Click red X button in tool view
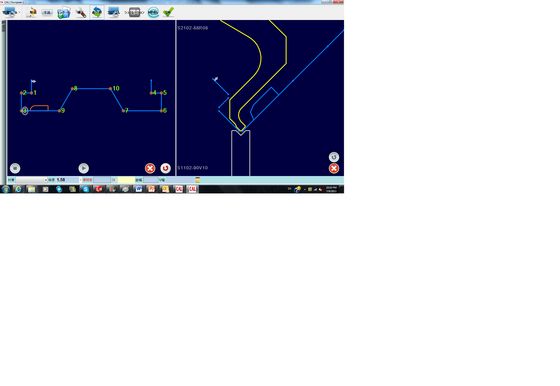 tap(334, 169)
